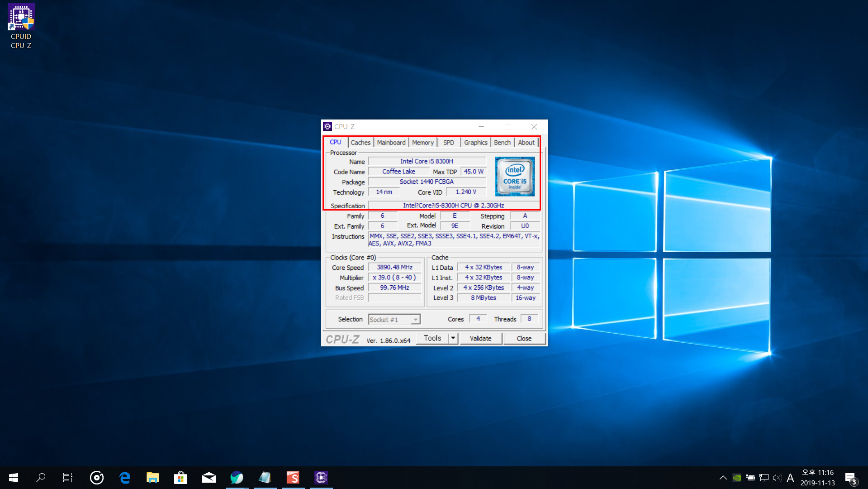Screen dimensions: 868x489
Task: Click the Cores count value 4
Action: pos(478,319)
